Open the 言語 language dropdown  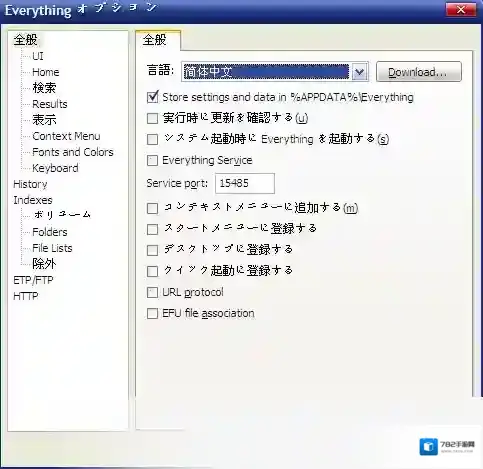275,72
